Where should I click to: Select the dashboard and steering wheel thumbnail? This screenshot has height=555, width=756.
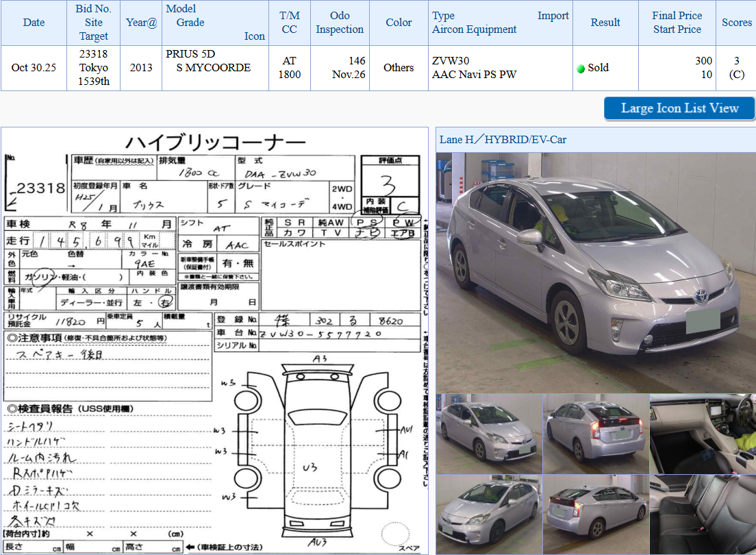pyautogui.click(x=703, y=434)
